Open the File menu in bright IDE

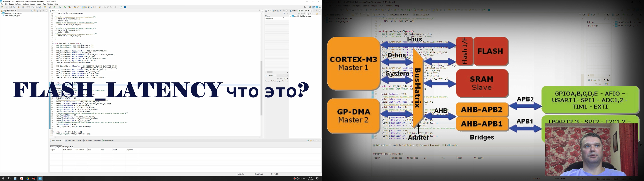click(2, 4)
